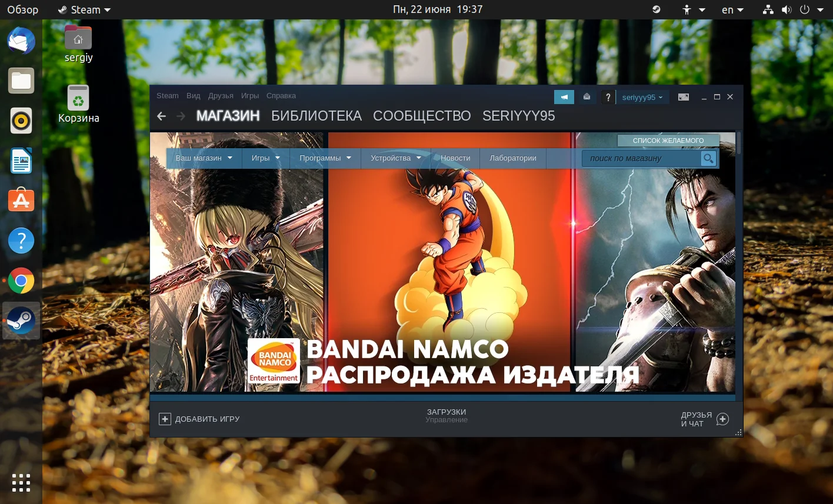Image resolution: width=833 pixels, height=504 pixels.
Task: Click the ДРУЗЬЯ И ЧАТ label
Action: pyautogui.click(x=697, y=419)
